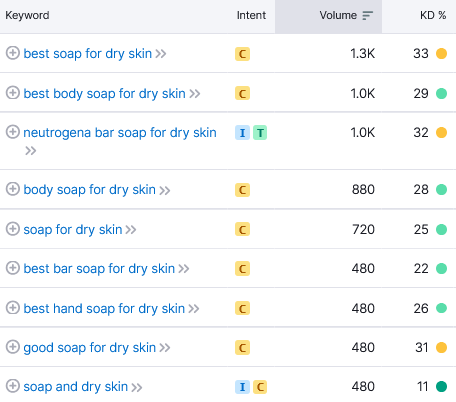Click C intent badge for 'best soap for dry skin'
456x402 pixels.
(x=242, y=54)
